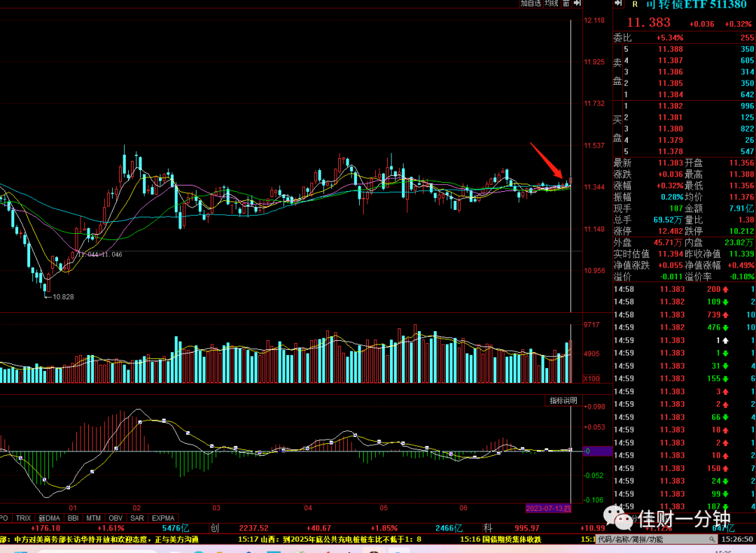Viewport: 756px width, 553px height.
Task: Open the 指标说明 indicator description
Action: (x=563, y=400)
